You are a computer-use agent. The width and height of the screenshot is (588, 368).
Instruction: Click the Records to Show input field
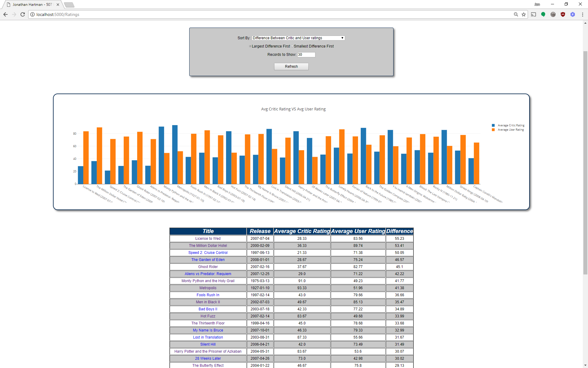[306, 55]
